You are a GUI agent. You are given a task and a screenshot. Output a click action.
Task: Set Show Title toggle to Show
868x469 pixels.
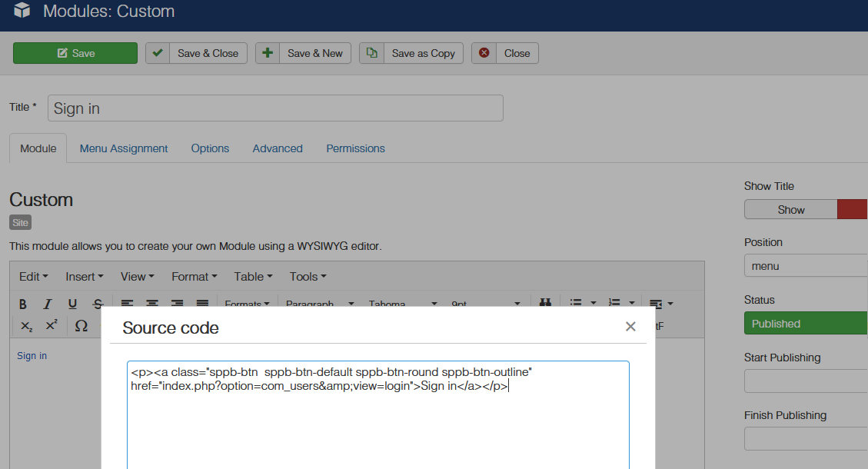point(790,209)
